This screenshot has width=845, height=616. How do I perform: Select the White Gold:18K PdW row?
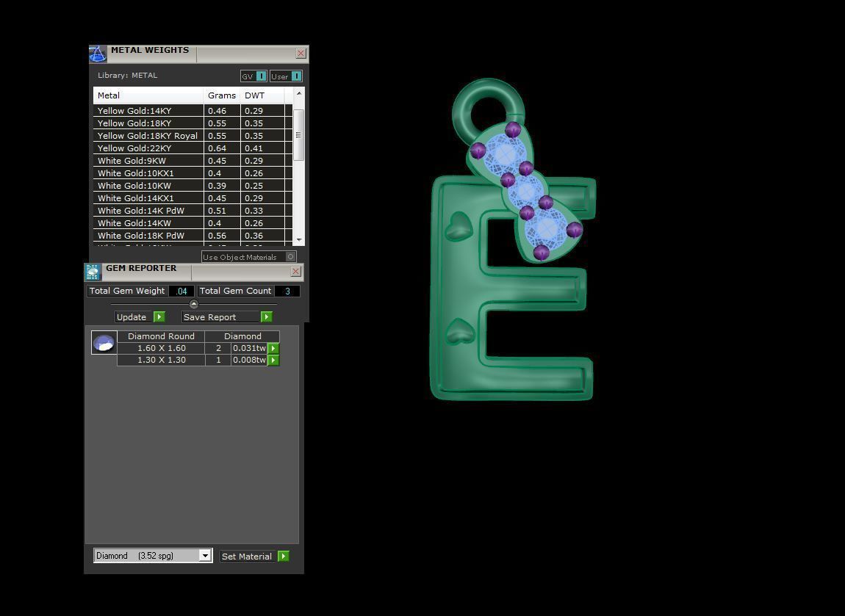point(193,235)
